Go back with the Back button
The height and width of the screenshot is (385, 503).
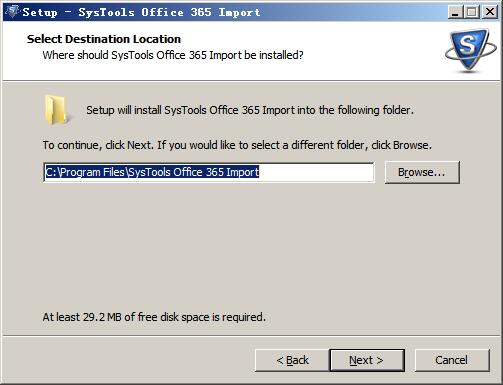[292, 360]
